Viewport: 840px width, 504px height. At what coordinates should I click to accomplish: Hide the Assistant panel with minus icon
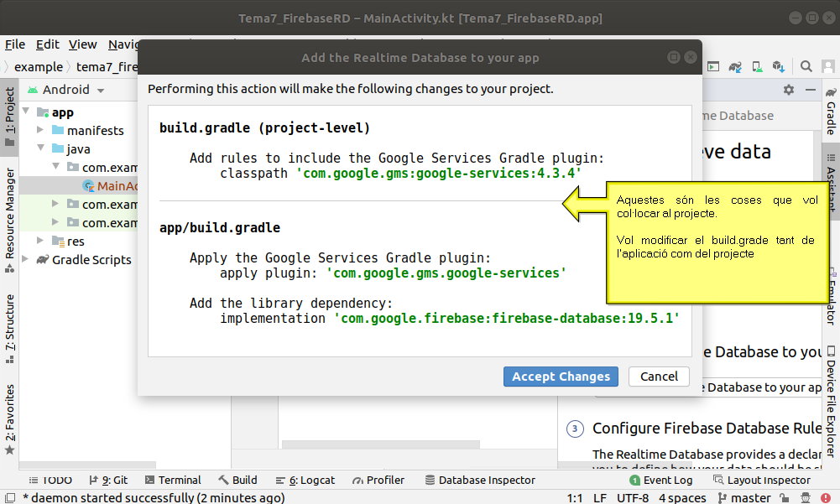pos(811,90)
